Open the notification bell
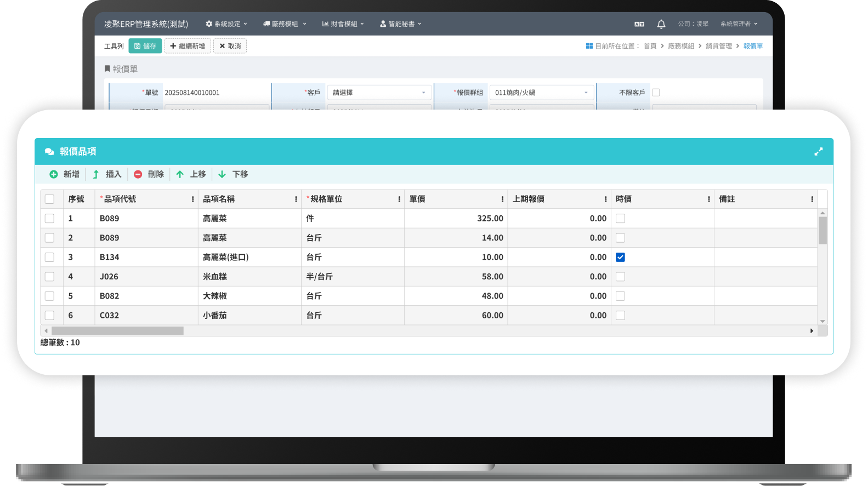This screenshot has height=486, width=868. tap(661, 24)
